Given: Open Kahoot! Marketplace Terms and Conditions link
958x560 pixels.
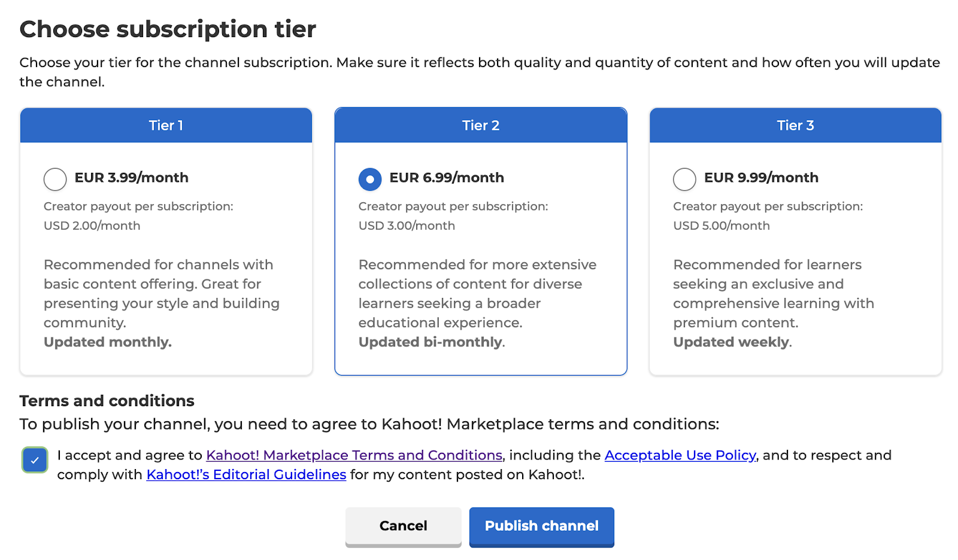Looking at the screenshot, I should (354, 455).
